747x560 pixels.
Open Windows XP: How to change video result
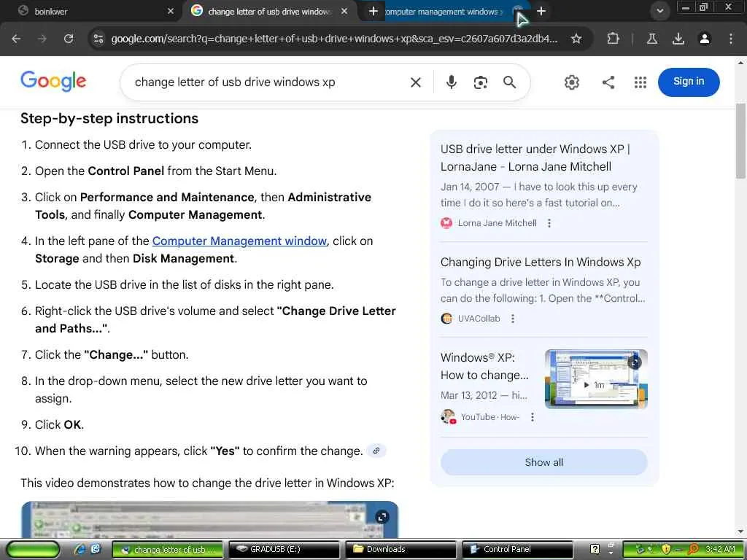coord(484,366)
